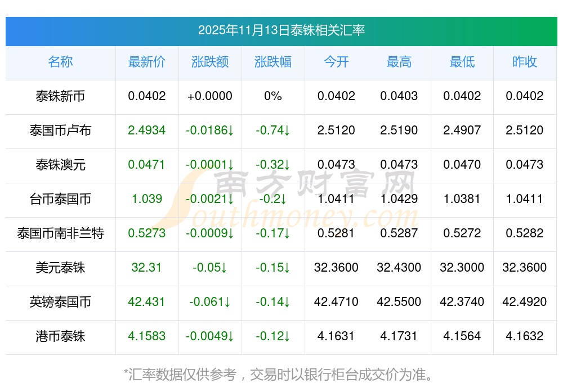
Task: Select the 英镑泰国币 row label
Action: pyautogui.click(x=60, y=302)
